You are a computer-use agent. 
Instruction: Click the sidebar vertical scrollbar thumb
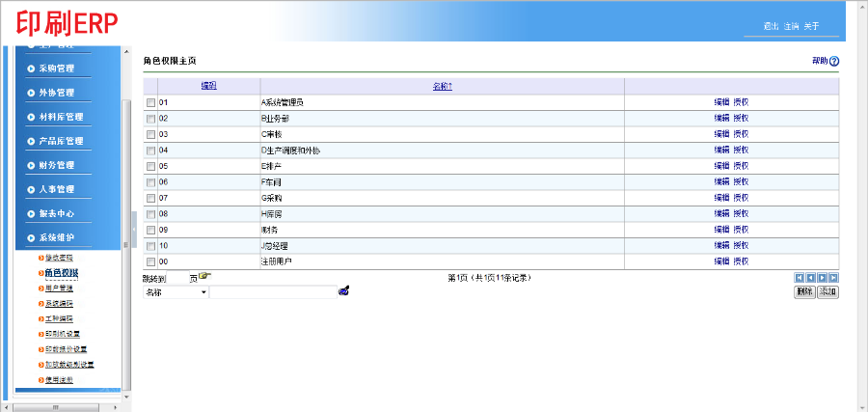126,244
